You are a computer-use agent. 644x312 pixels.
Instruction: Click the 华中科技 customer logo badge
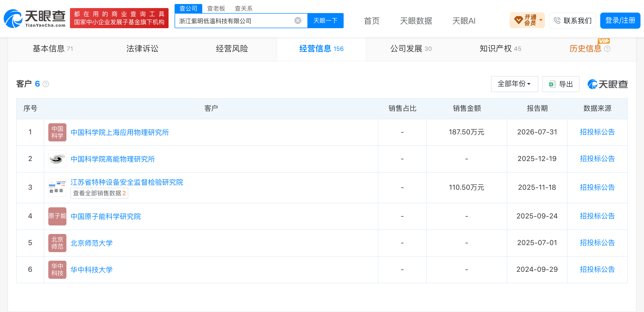pyautogui.click(x=57, y=270)
